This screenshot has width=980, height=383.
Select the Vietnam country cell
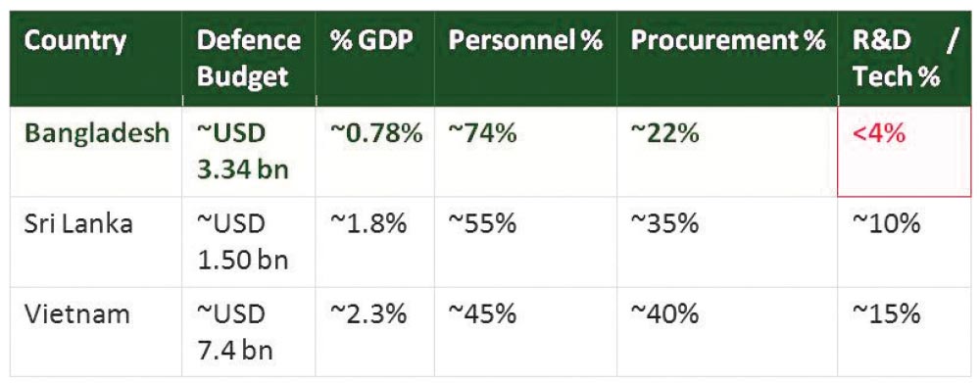tap(96, 332)
